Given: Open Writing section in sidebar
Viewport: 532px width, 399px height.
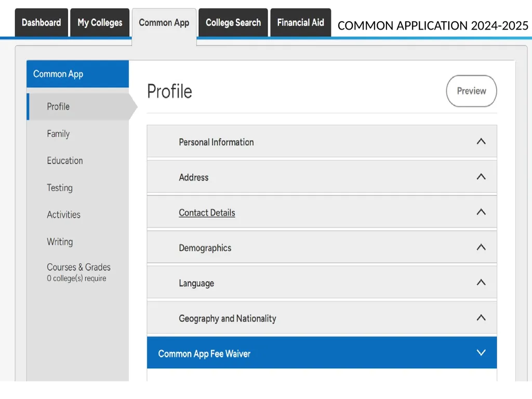Looking at the screenshot, I should pos(60,242).
